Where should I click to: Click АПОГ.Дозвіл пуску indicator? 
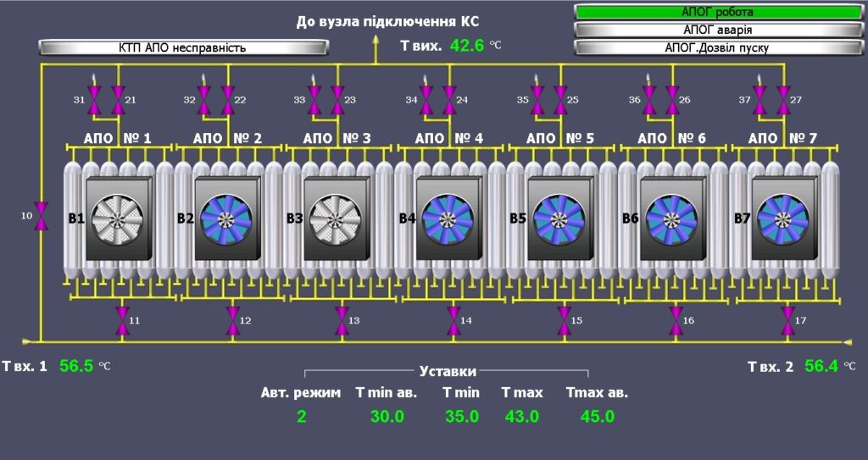point(716,47)
